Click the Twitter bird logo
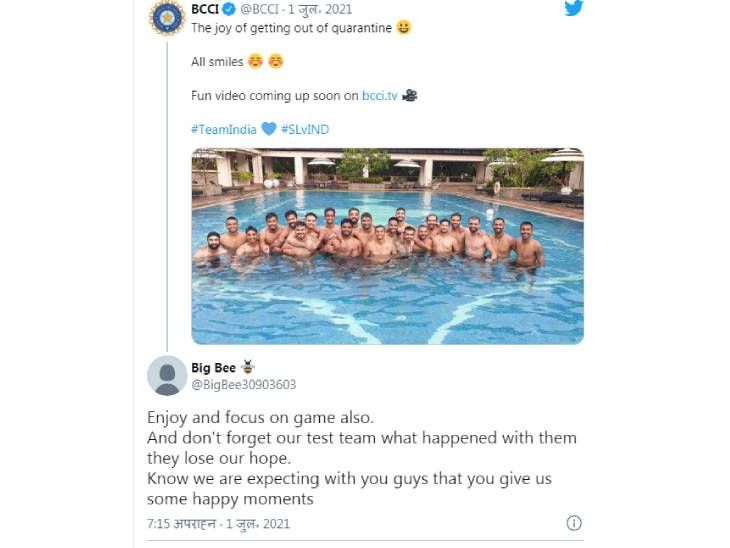The image size is (730, 548). [574, 8]
